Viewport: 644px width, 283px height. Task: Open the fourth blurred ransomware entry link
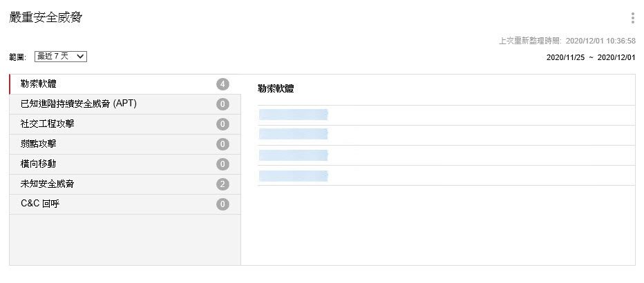[293, 175]
